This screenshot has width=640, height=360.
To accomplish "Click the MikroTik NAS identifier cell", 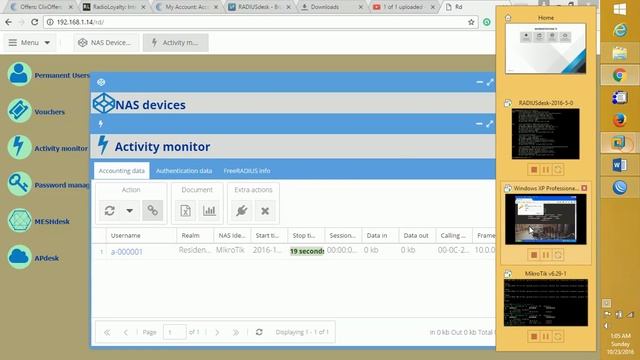I will click(230, 250).
